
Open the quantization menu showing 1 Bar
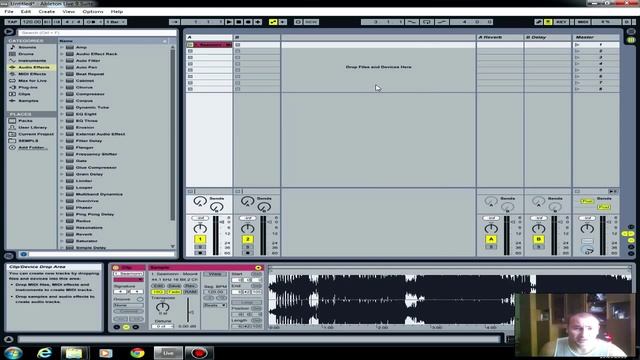pos(116,22)
